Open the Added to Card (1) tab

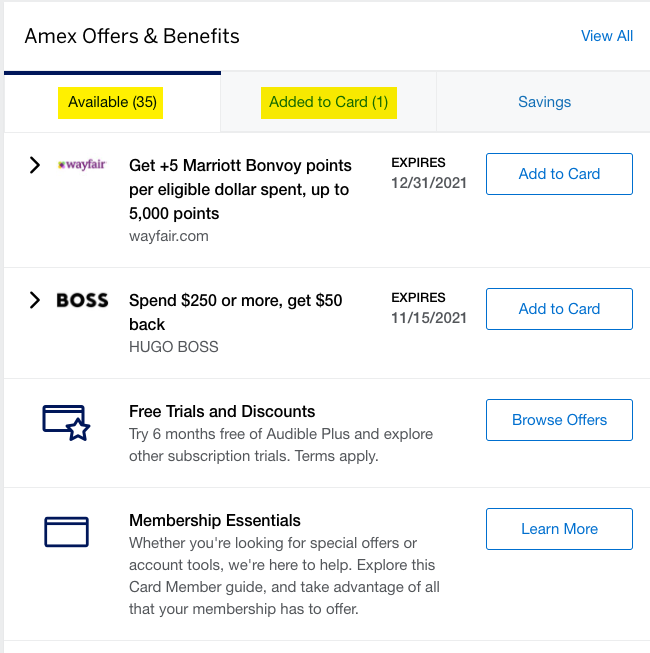[x=329, y=102]
